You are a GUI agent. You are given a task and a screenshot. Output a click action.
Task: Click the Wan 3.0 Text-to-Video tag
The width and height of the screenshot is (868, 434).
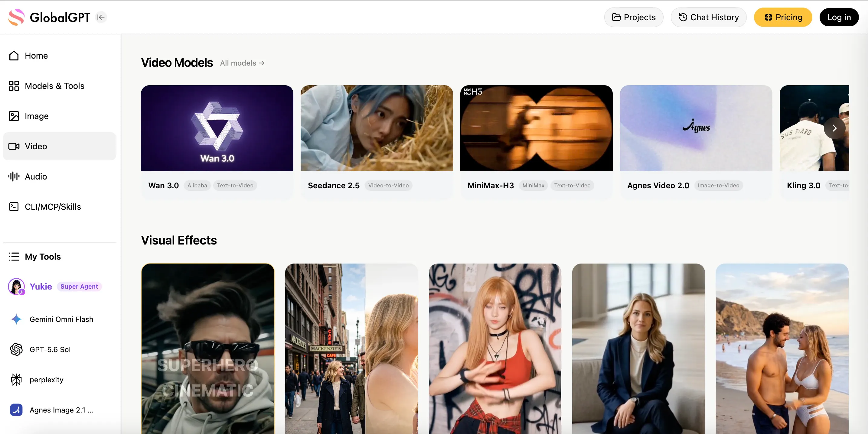tap(235, 186)
